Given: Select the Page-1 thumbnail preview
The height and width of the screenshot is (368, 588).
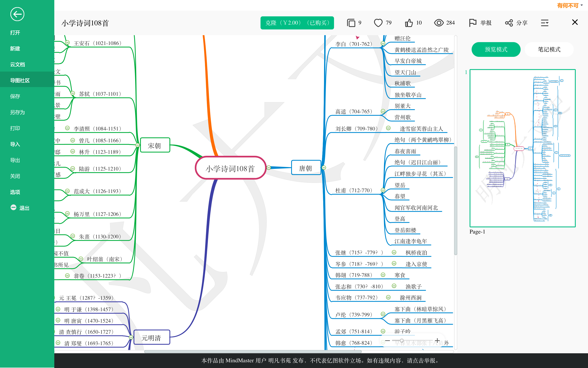Looking at the screenshot, I should pyautogui.click(x=522, y=148).
